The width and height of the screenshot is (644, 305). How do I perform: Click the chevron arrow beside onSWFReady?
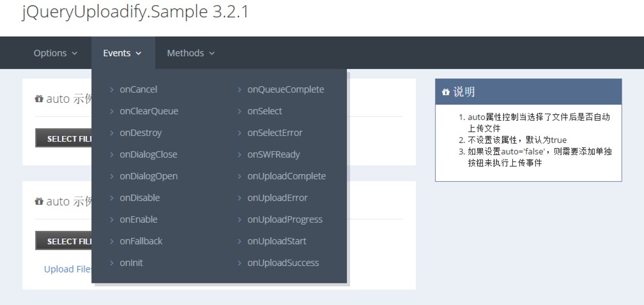click(x=240, y=154)
